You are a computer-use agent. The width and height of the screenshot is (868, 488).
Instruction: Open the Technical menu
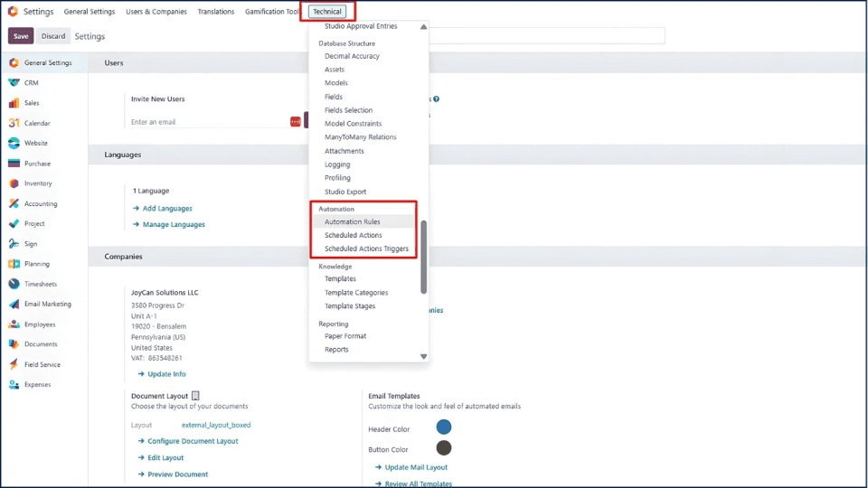327,11
